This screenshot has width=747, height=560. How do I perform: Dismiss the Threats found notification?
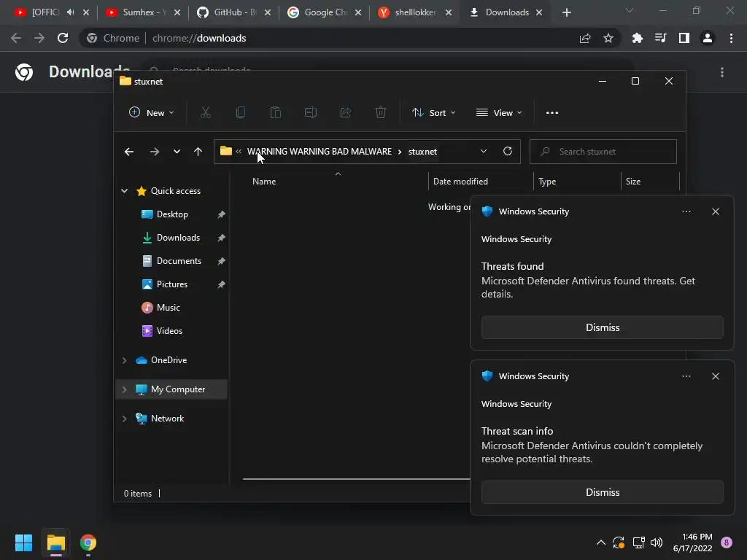[x=602, y=327]
